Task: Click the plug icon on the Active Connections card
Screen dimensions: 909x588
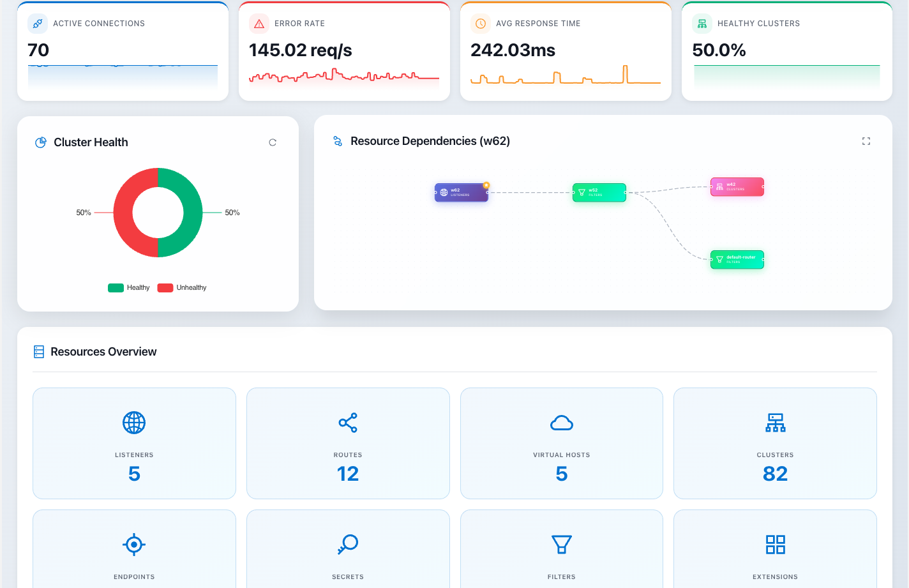Action: coord(36,23)
